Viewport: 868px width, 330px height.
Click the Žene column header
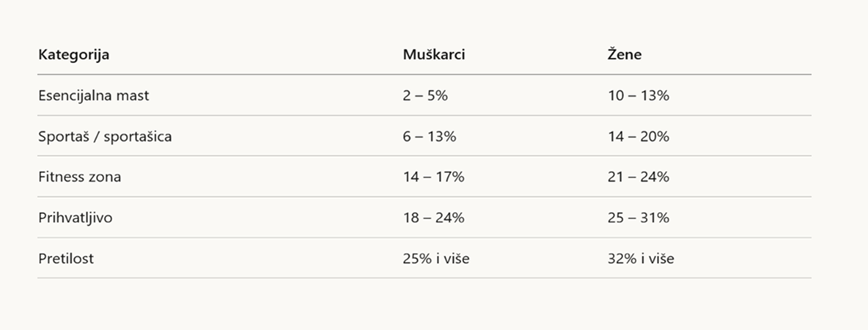625,54
